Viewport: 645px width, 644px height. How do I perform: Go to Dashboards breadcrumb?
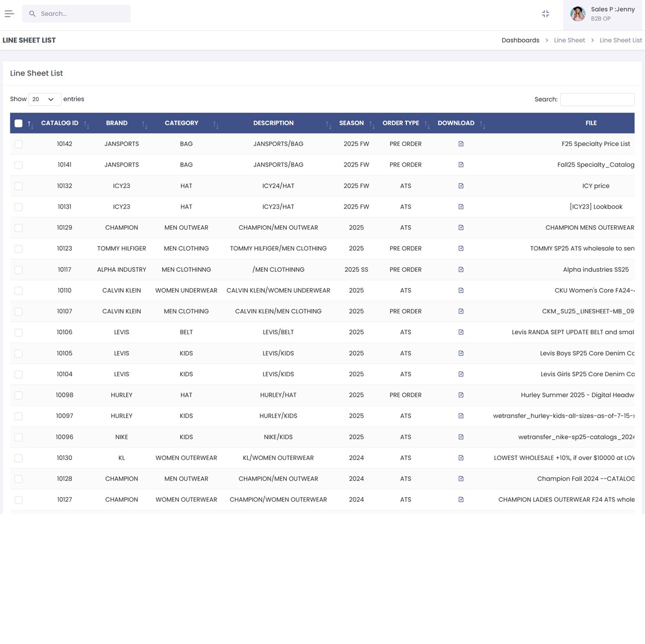[521, 40]
